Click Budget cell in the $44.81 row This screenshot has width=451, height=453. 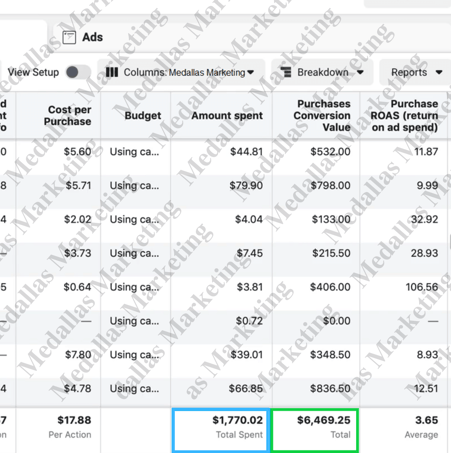(x=135, y=152)
